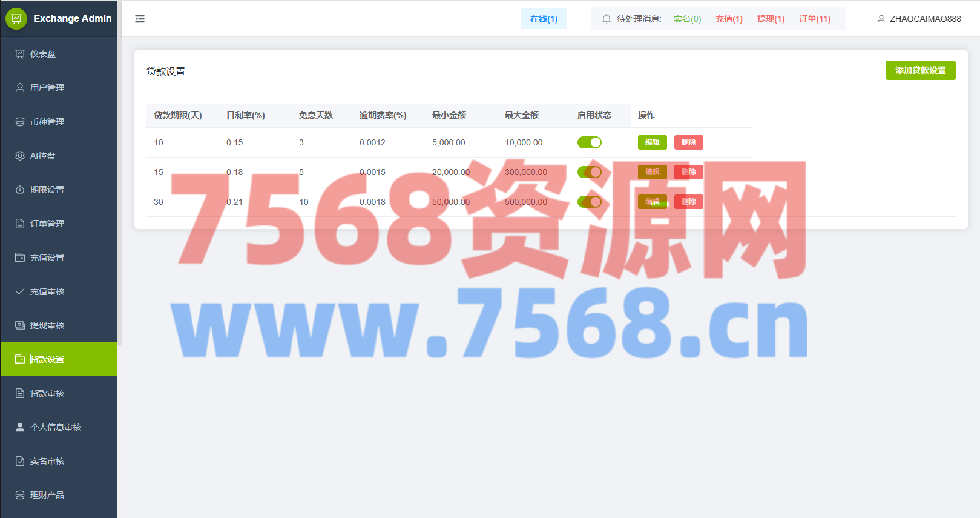
Task: Open pending 订单(11) notifications link
Action: coord(815,19)
